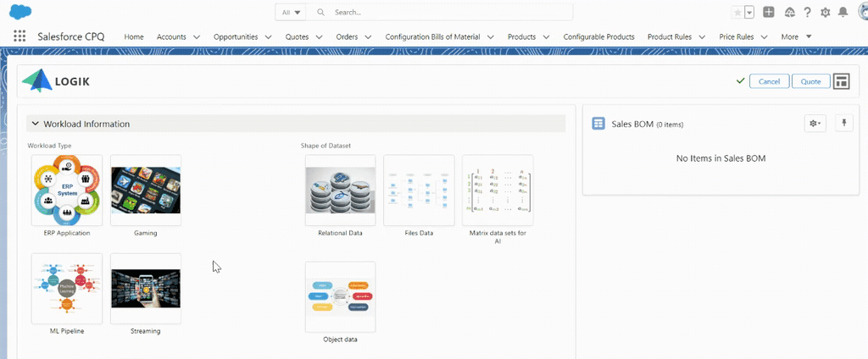Expand the Product Rules tab chevron

point(702,37)
